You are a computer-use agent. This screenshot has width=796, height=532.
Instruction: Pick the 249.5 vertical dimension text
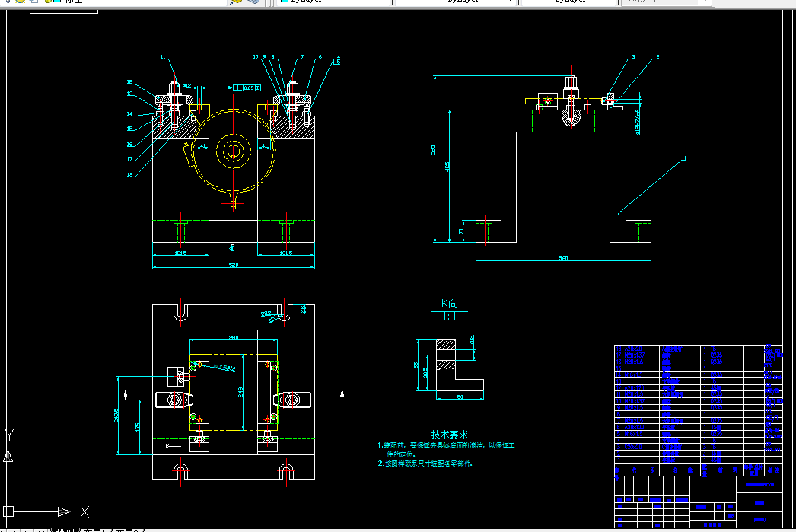116,415
